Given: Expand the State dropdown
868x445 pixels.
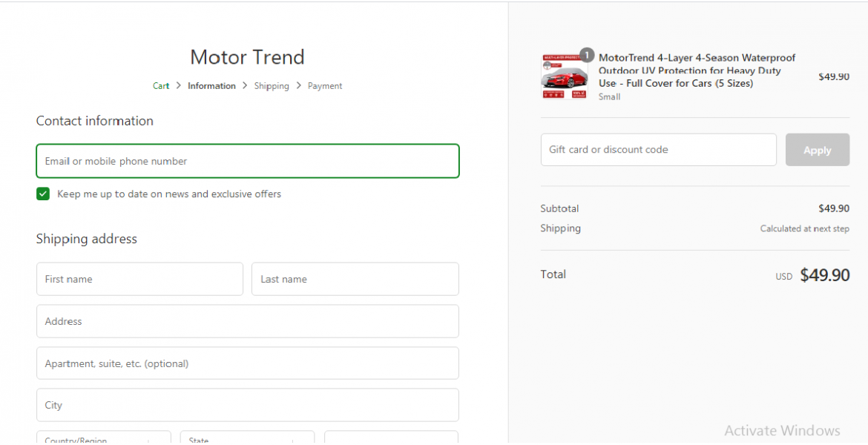Looking at the screenshot, I should click(247, 439).
